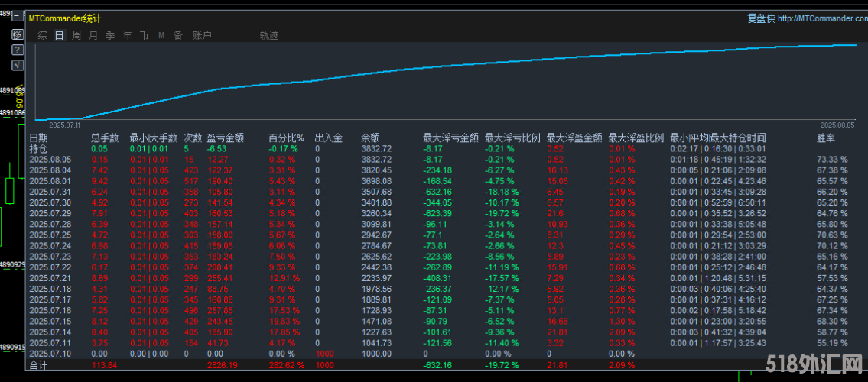Open the 月 monthly statistics tab
The height and width of the screenshot is (382, 868).
[x=93, y=35]
